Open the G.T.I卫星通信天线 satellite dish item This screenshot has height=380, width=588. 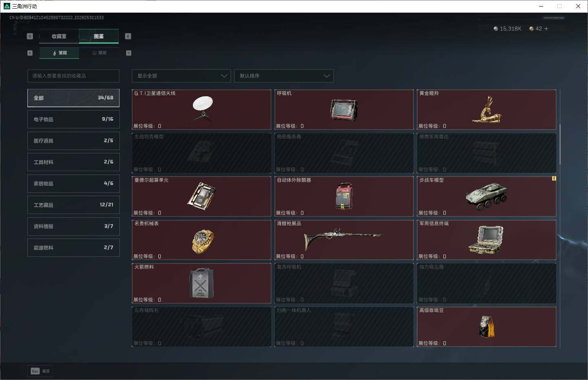pos(201,110)
